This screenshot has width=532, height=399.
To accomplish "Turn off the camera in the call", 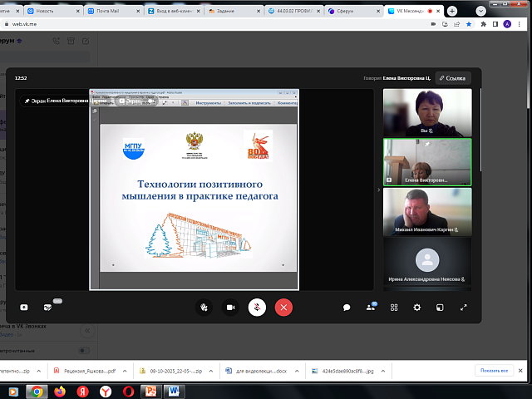I will tap(230, 307).
